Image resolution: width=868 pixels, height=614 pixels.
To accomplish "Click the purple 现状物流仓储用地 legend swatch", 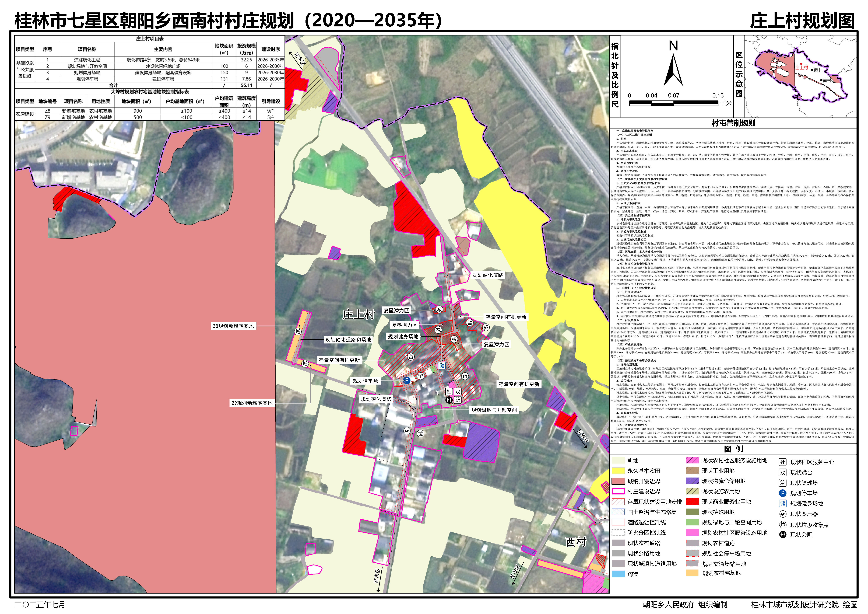I will coord(692,481).
